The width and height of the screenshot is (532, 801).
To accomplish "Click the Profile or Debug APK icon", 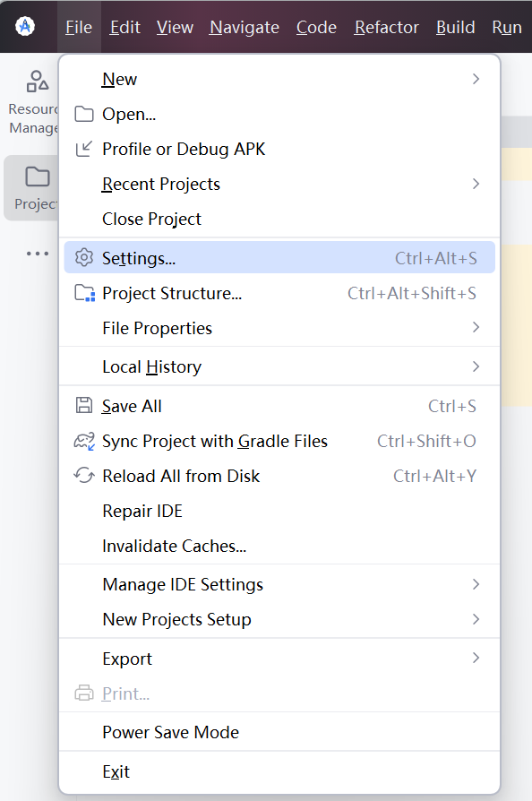I will (x=83, y=150).
